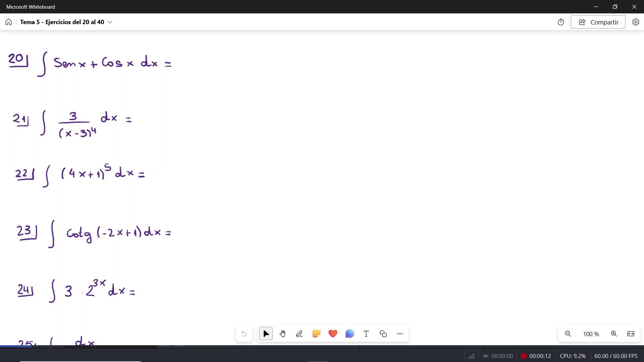This screenshot has height=362, width=644.
Task: Expand the board title dropdown chevron
Action: pyautogui.click(x=110, y=22)
